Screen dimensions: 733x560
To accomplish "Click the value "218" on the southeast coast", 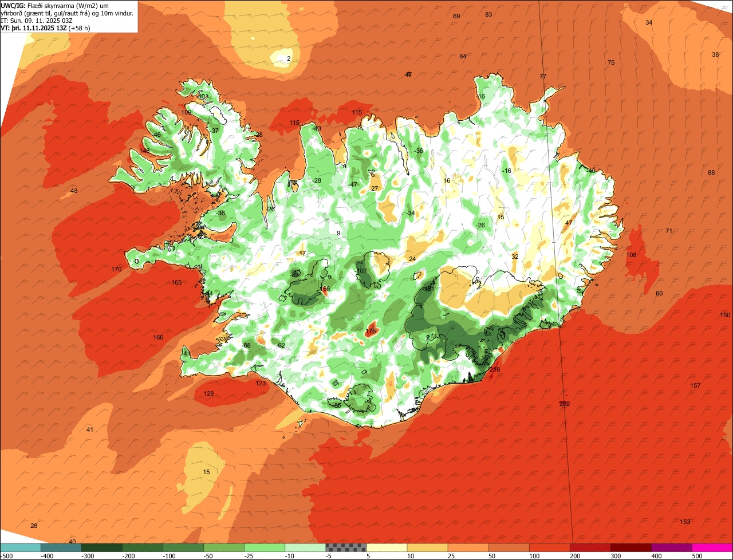I will point(495,369).
